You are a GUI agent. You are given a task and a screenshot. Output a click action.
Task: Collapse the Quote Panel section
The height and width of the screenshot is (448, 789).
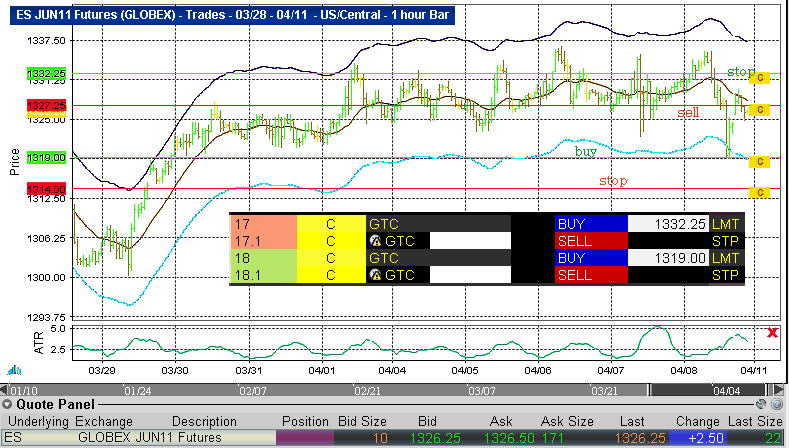[x=7, y=404]
